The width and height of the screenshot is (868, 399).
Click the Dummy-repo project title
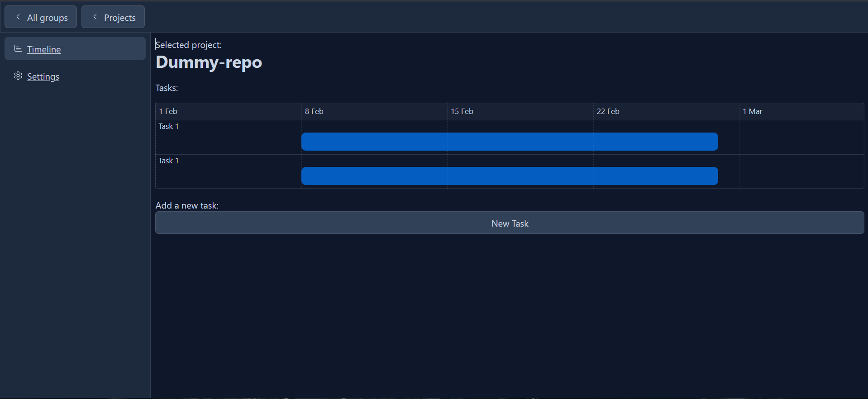click(209, 62)
